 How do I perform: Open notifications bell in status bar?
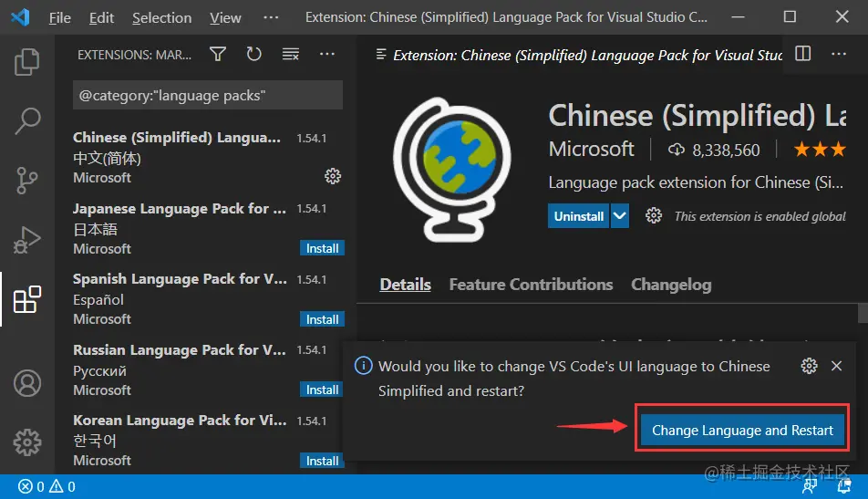844,486
